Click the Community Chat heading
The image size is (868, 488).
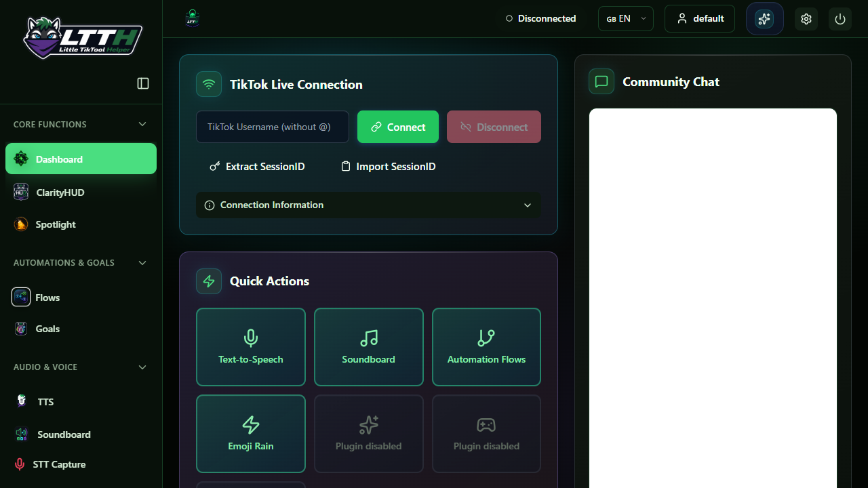click(671, 81)
